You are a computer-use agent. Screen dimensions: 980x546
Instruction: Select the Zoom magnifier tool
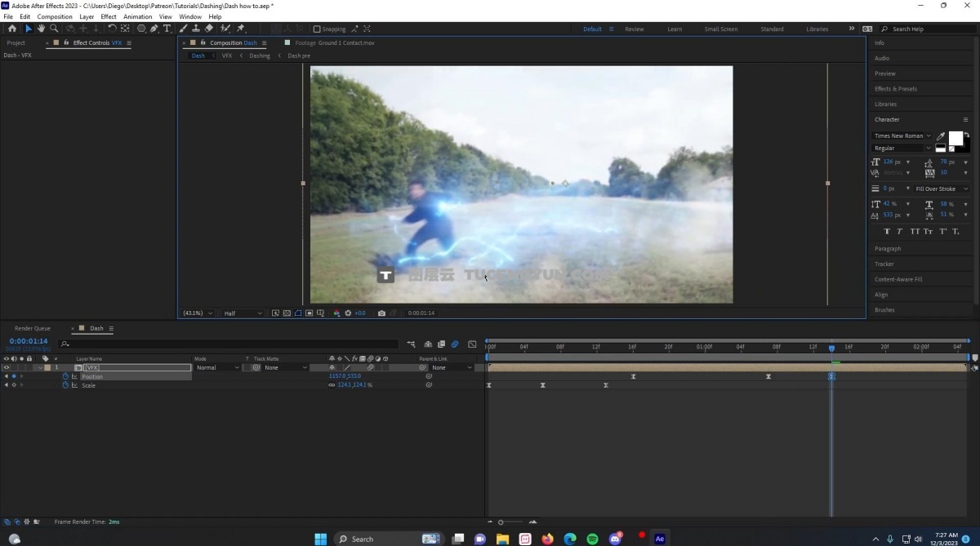click(x=54, y=29)
